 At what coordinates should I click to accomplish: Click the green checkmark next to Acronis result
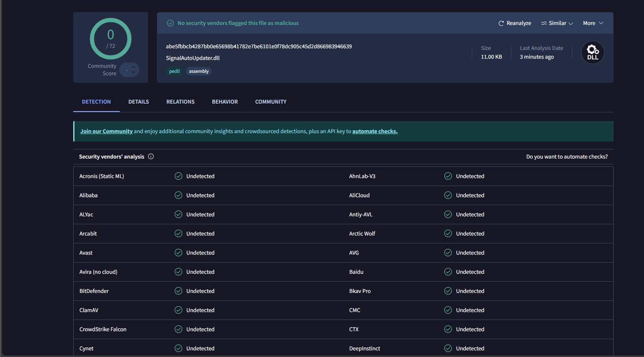tap(178, 176)
